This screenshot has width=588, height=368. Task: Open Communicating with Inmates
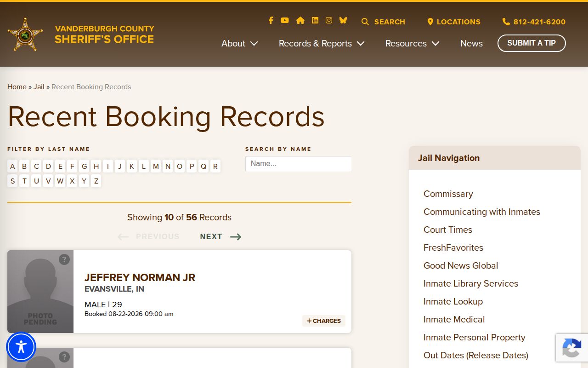(482, 212)
